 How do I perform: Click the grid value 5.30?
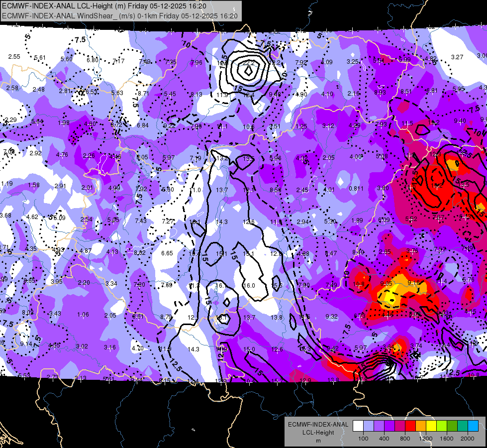point(330,221)
